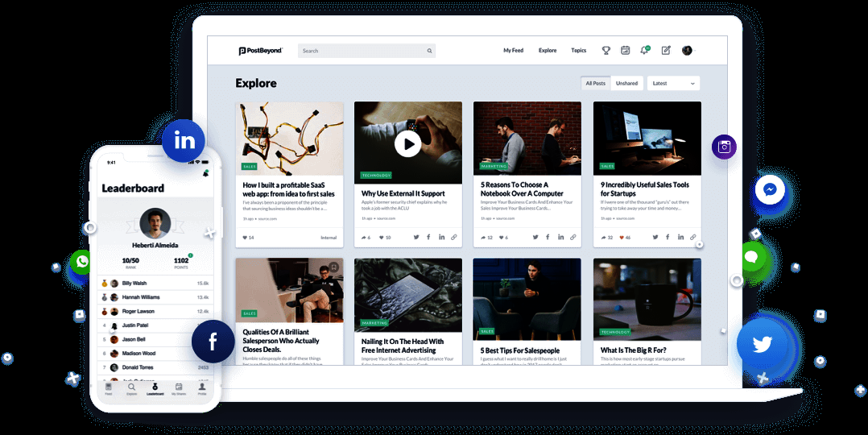The width and height of the screenshot is (868, 435).
Task: Expand the Latest sort dropdown
Action: [x=673, y=83]
